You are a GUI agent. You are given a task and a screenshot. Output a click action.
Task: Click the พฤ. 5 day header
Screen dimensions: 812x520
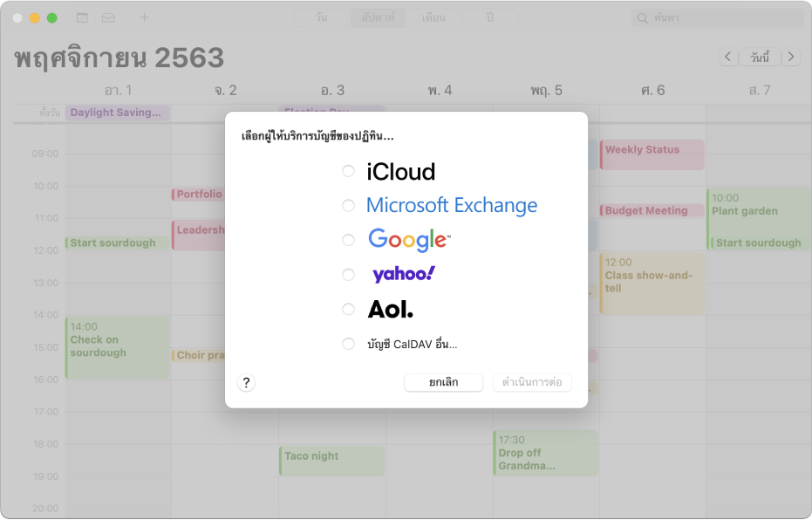point(546,90)
